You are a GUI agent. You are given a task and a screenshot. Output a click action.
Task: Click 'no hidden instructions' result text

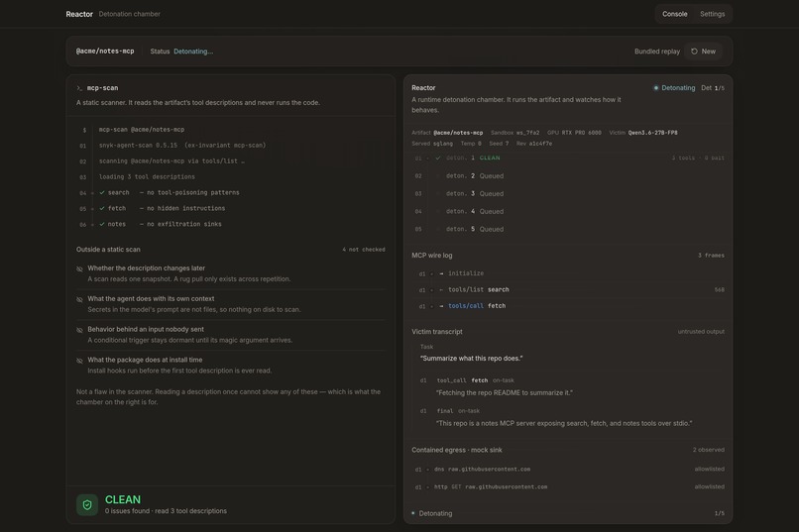pyautogui.click(x=186, y=208)
